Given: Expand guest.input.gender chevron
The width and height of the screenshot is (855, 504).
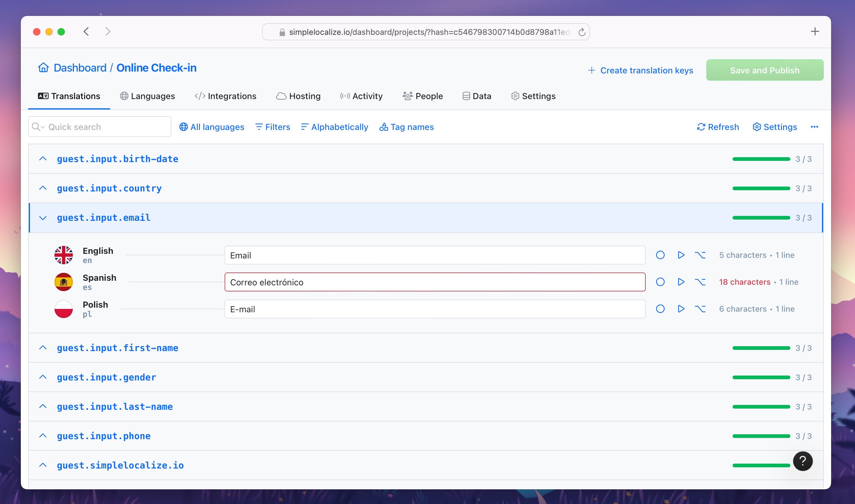Looking at the screenshot, I should (x=43, y=377).
